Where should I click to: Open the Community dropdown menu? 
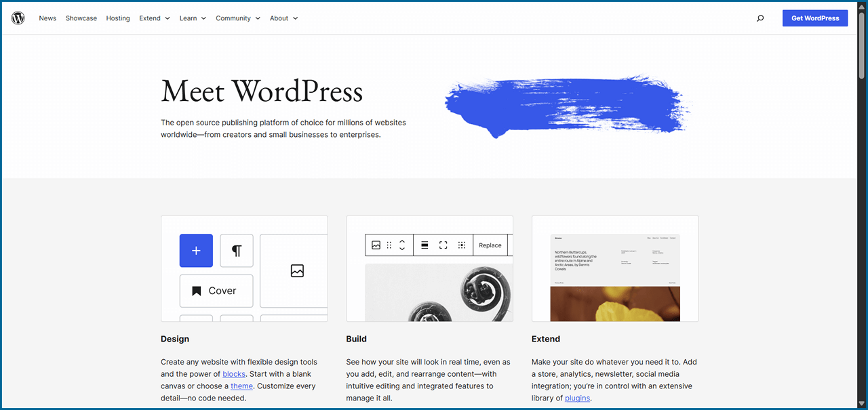coord(238,18)
